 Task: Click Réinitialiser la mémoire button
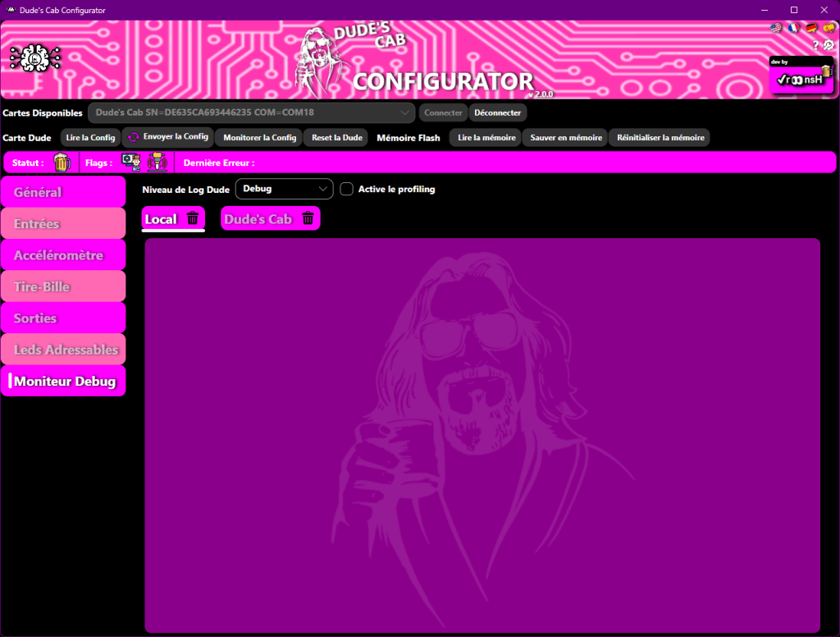(x=659, y=138)
